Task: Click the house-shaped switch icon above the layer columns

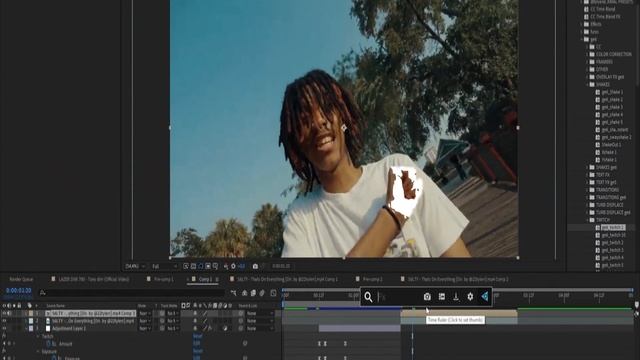Action: 244,293
